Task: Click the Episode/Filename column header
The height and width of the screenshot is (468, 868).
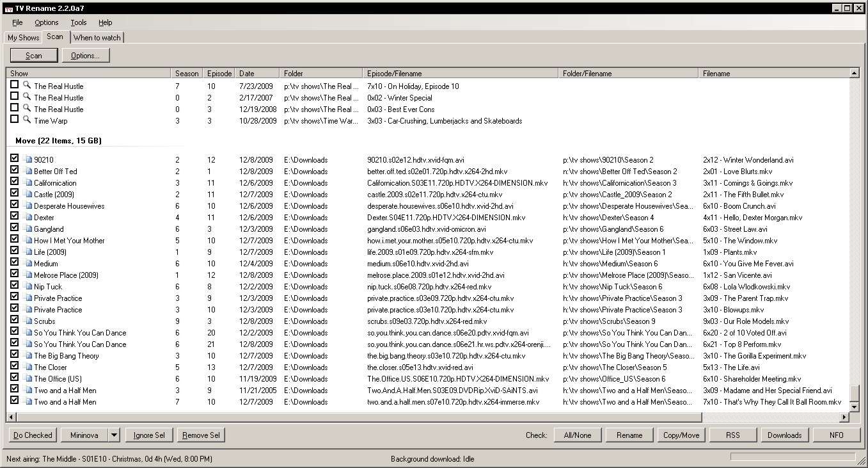Action: pyautogui.click(x=461, y=73)
